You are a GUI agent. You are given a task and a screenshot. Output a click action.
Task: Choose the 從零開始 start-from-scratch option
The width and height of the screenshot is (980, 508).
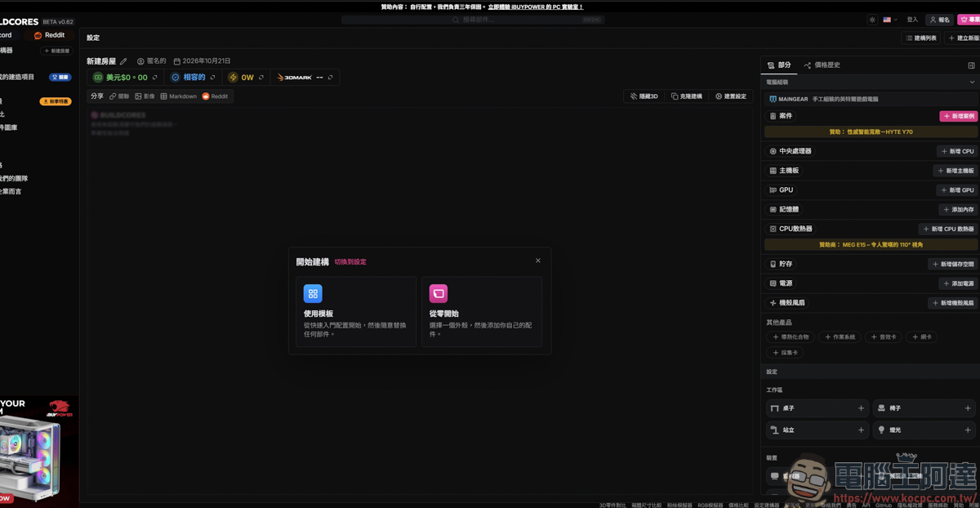[482, 312]
